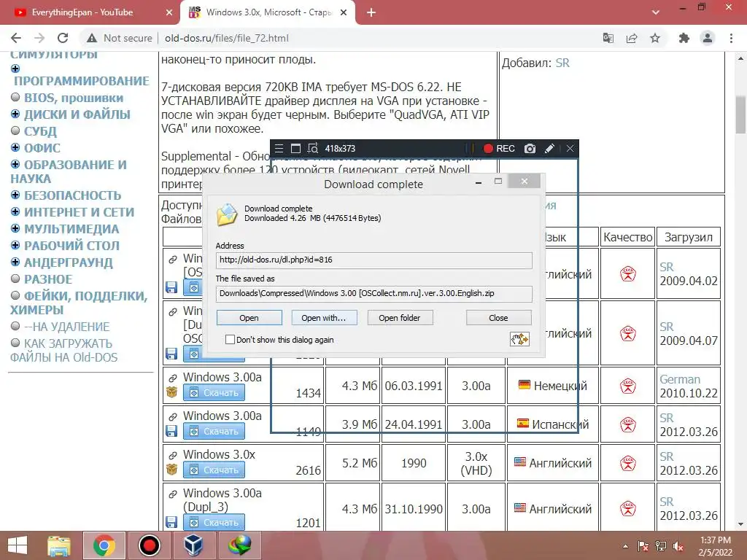Image resolution: width=747 pixels, height=560 pixels.
Task: Open the recorder hamburger menu
Action: point(279,149)
